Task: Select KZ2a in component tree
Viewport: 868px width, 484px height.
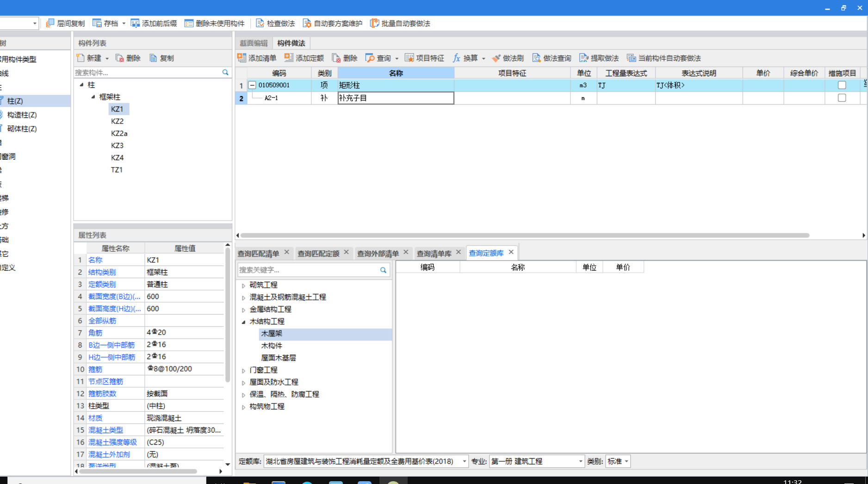Action: (x=119, y=133)
